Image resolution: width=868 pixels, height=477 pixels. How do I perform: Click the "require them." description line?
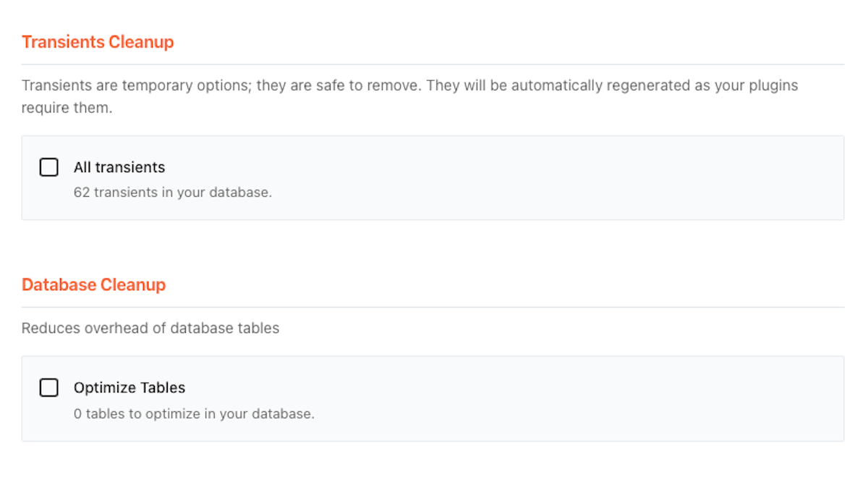click(x=67, y=109)
